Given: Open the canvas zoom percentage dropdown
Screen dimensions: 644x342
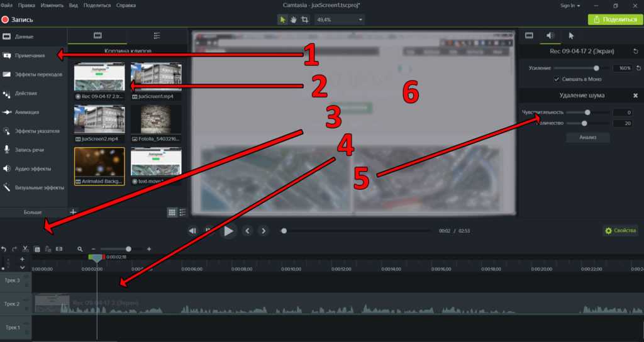Looking at the screenshot, I should [x=360, y=19].
